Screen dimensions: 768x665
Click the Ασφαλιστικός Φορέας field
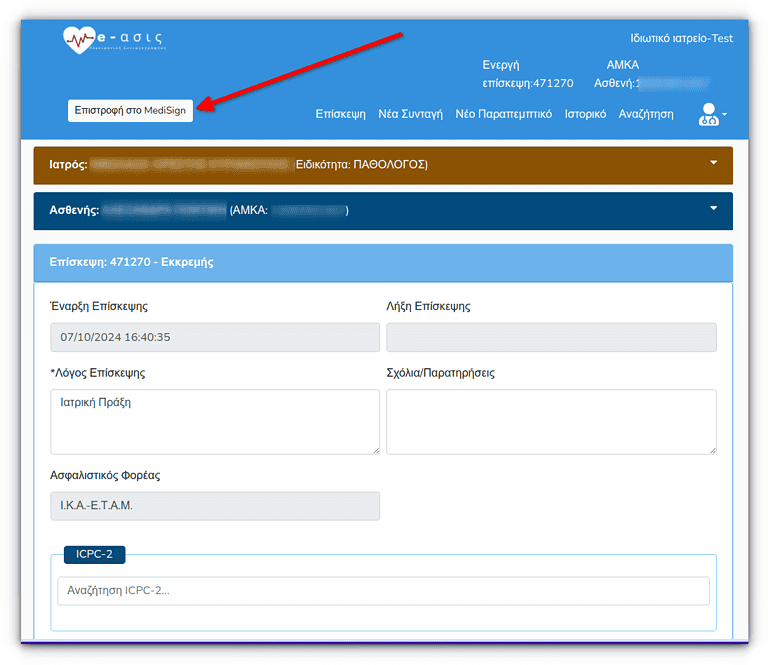click(x=214, y=505)
